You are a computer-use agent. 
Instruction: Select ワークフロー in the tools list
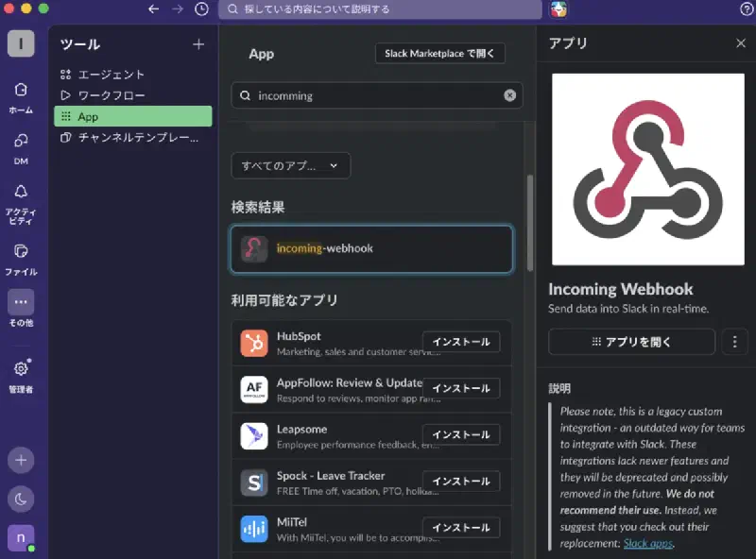tap(132, 95)
